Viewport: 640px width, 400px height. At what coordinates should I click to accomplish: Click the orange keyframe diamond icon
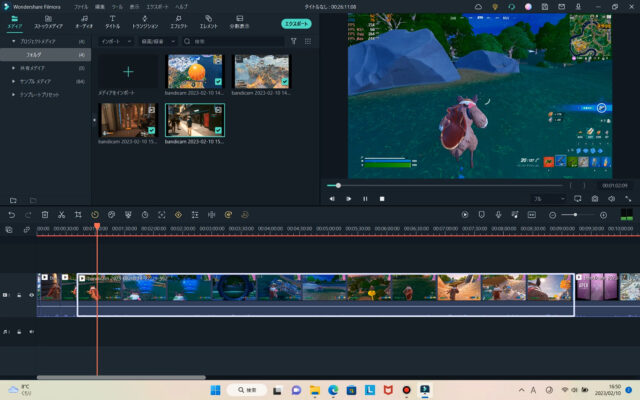pos(178,215)
